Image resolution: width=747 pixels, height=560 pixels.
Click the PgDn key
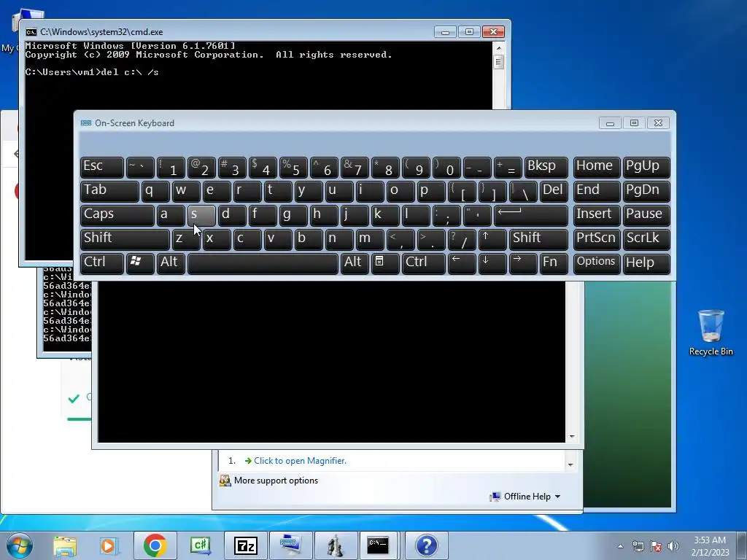coord(646,192)
